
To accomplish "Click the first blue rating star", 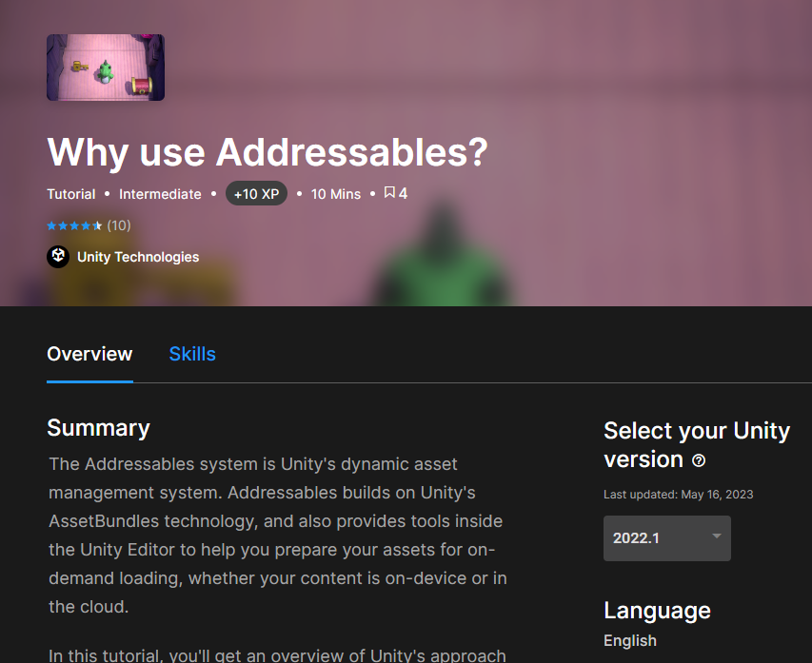I will pyautogui.click(x=50, y=225).
